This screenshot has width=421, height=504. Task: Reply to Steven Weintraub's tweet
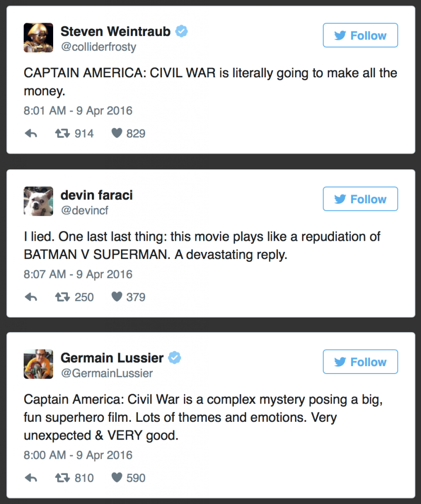[x=31, y=133]
